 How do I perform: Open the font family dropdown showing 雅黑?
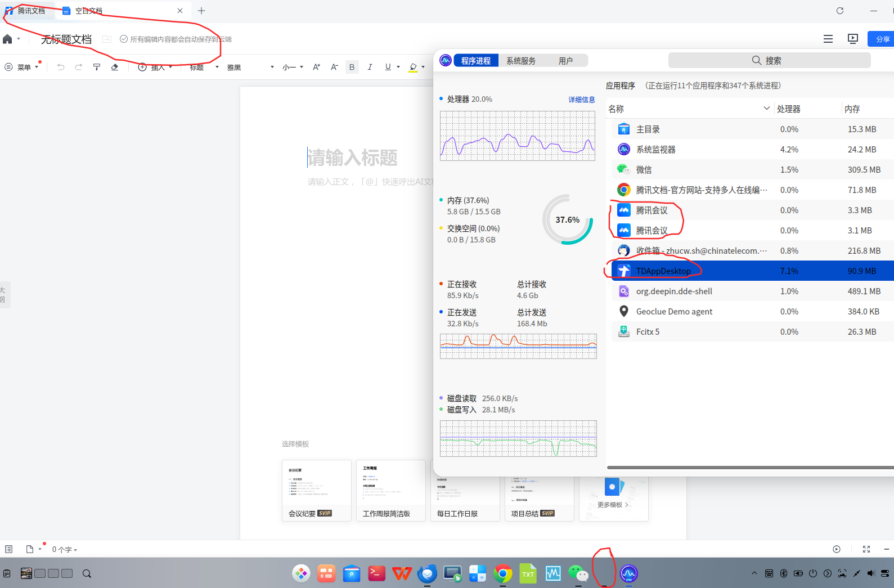(x=250, y=68)
